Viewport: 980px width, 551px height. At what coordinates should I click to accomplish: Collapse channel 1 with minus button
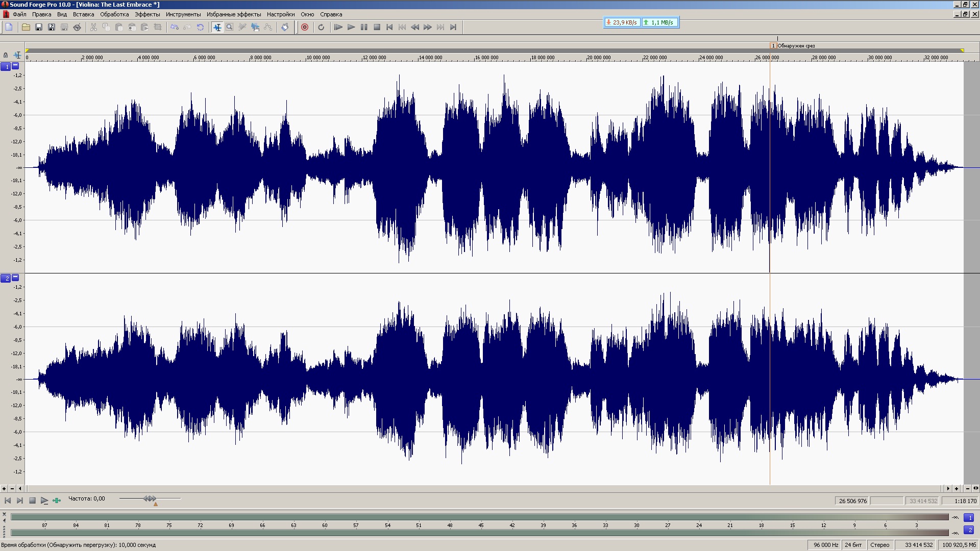point(15,66)
